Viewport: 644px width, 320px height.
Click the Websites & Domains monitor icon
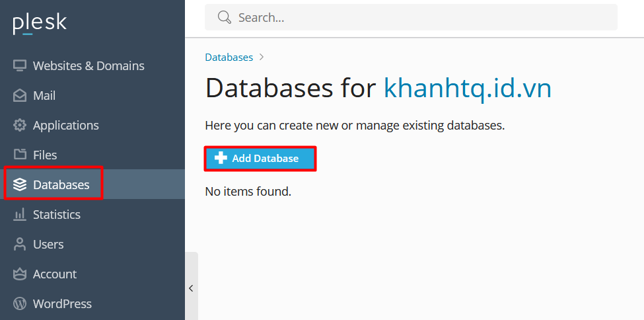tap(20, 66)
